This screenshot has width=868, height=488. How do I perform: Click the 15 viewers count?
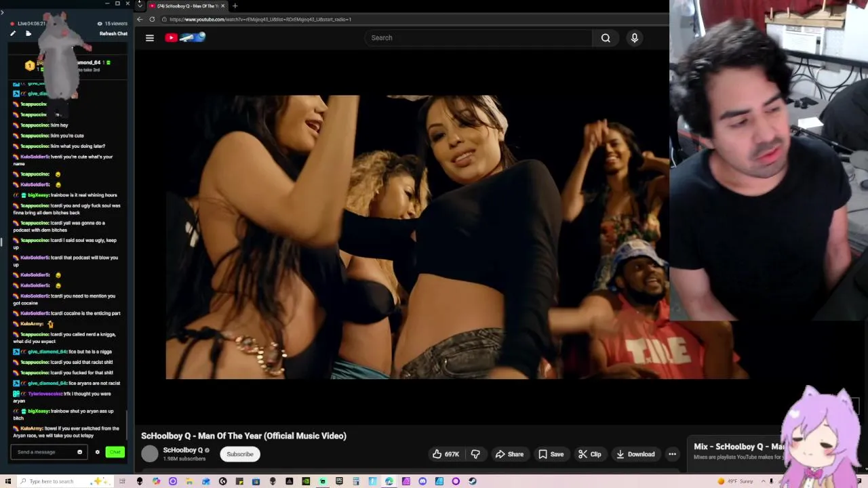pos(115,24)
